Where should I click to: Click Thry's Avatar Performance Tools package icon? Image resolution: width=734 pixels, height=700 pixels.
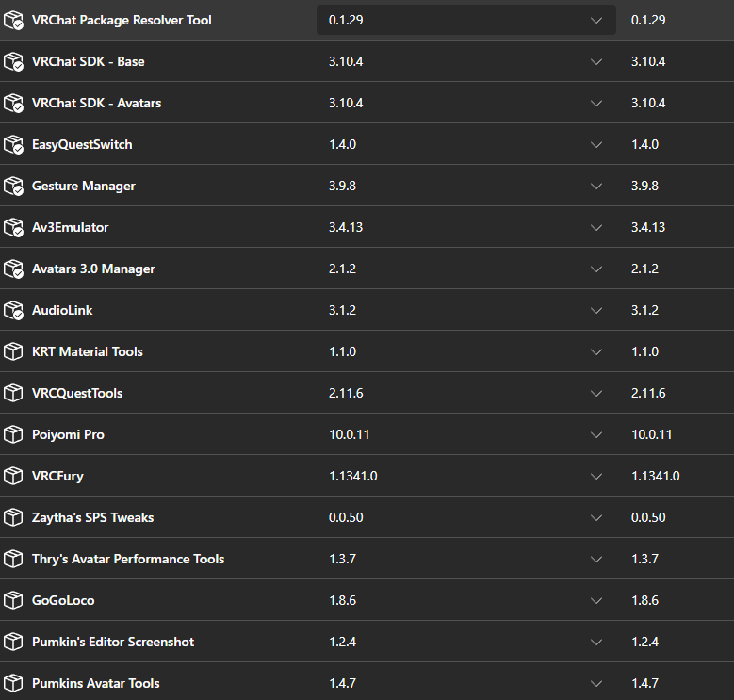(x=13, y=559)
